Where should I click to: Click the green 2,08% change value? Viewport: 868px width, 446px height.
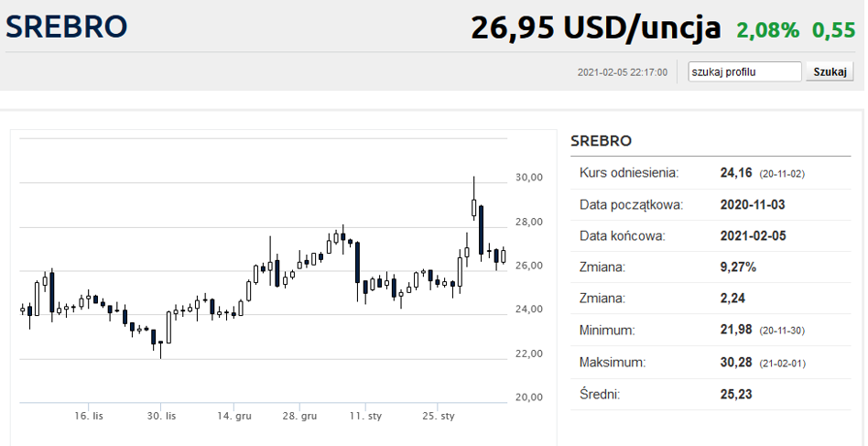coord(768,30)
